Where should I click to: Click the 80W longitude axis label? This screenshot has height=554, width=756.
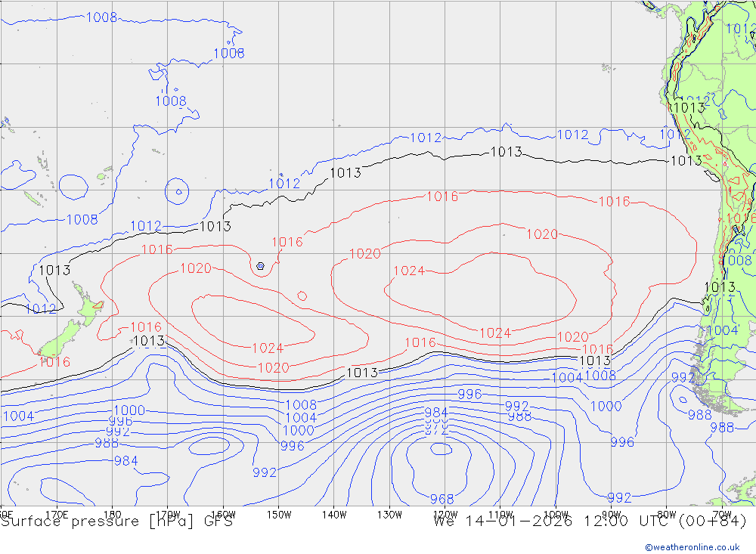(667, 515)
